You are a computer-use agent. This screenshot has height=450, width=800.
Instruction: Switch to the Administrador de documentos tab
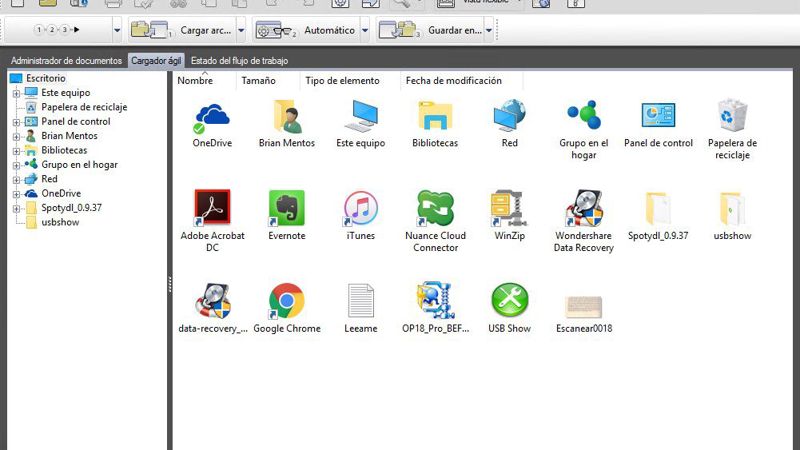point(66,61)
